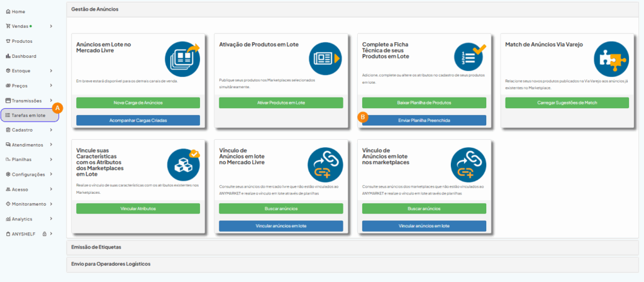Expand the Configurações sidebar submenu

[x=51, y=174]
